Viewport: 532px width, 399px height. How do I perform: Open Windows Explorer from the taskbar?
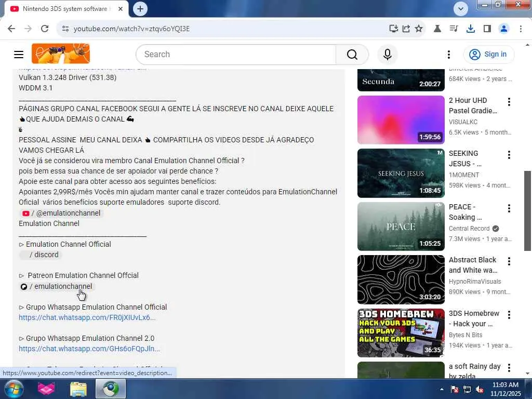pos(78,389)
